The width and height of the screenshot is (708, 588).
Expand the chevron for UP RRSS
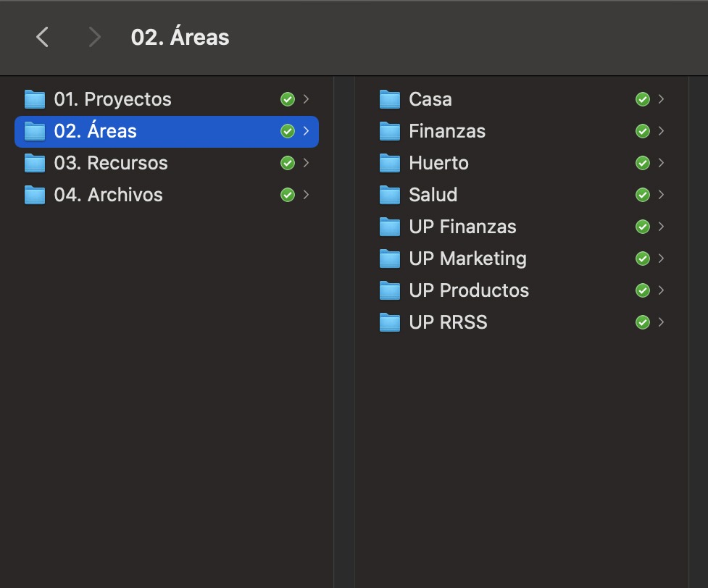(661, 322)
